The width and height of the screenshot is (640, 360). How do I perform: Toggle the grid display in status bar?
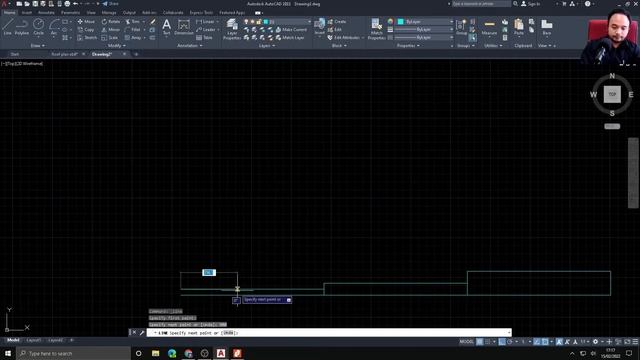pyautogui.click(x=480, y=342)
